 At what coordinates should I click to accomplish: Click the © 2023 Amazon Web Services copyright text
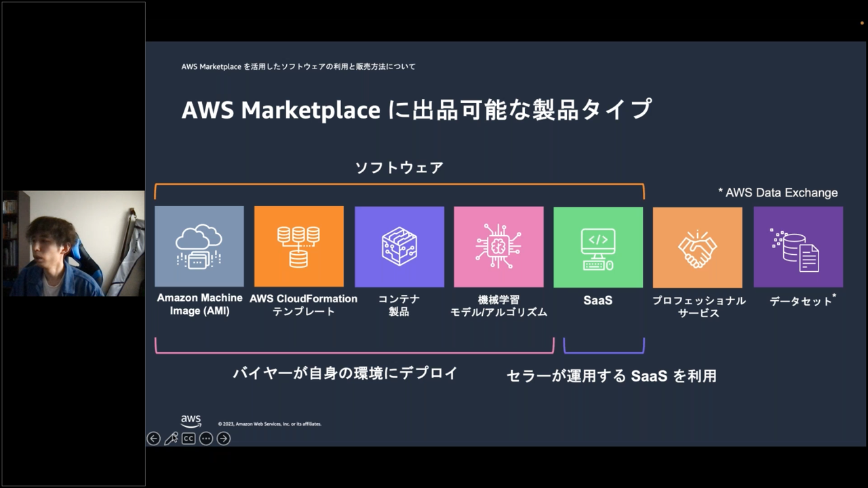pyautogui.click(x=270, y=424)
